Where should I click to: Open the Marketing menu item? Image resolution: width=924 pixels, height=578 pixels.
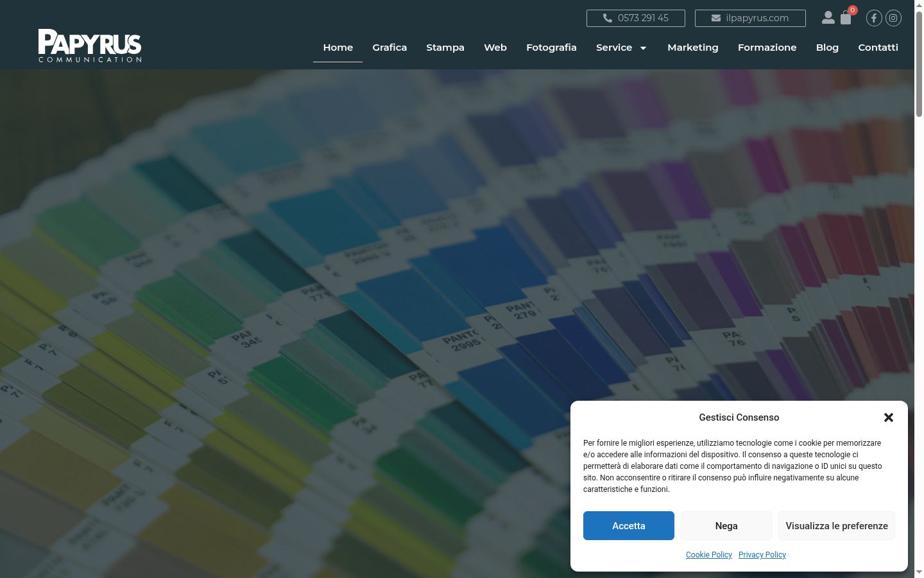pyautogui.click(x=693, y=48)
